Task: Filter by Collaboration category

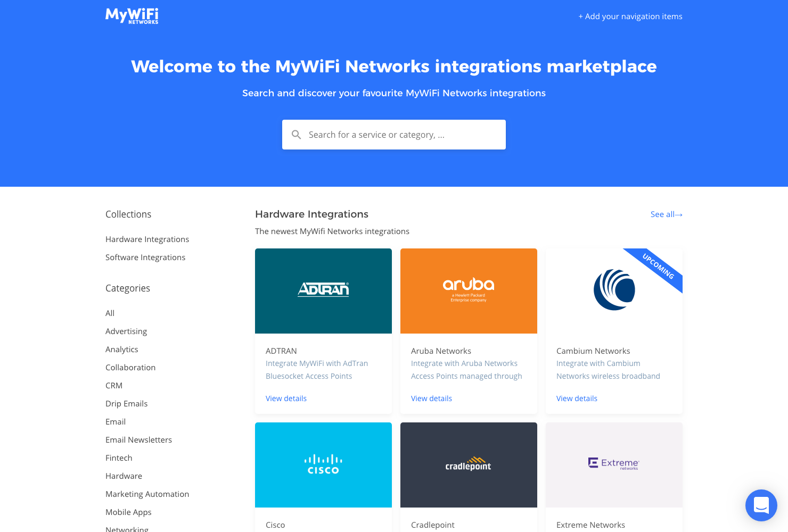Action: point(130,368)
